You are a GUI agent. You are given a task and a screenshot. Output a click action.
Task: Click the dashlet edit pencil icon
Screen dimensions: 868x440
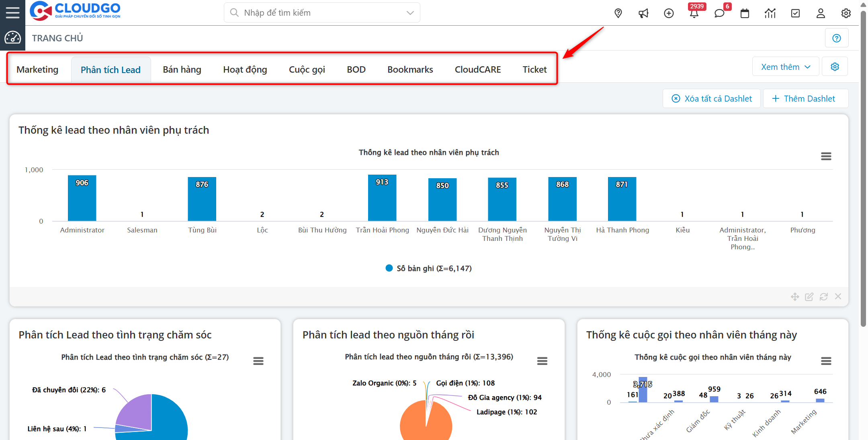tap(809, 297)
